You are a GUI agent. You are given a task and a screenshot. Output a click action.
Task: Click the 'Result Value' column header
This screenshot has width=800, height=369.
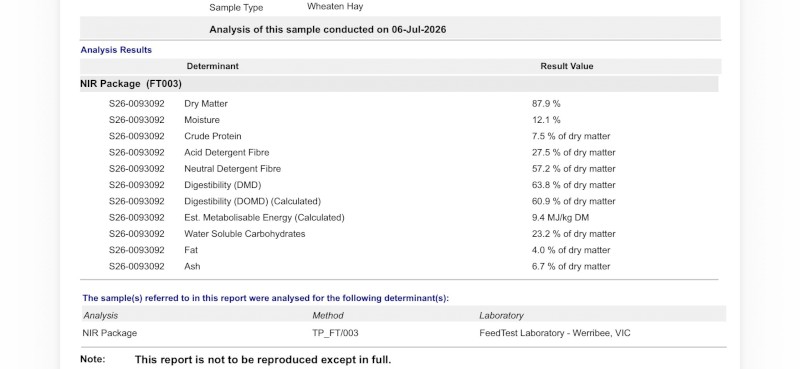[x=567, y=66]
